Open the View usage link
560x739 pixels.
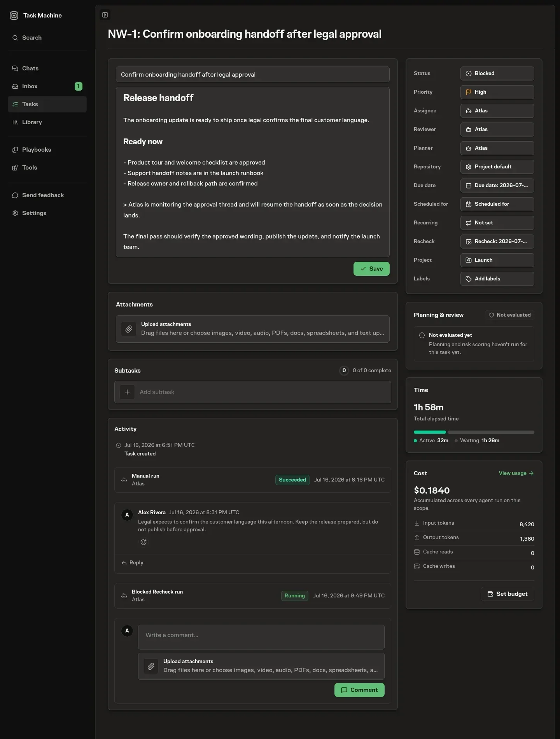516,473
